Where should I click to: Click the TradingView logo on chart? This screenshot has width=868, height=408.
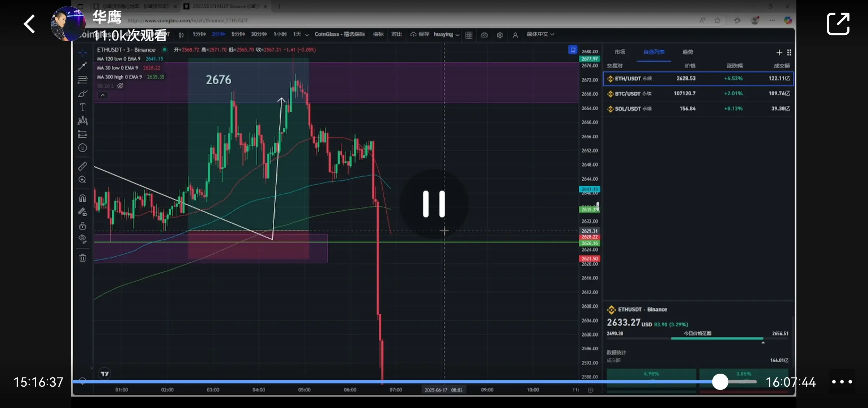[105, 374]
